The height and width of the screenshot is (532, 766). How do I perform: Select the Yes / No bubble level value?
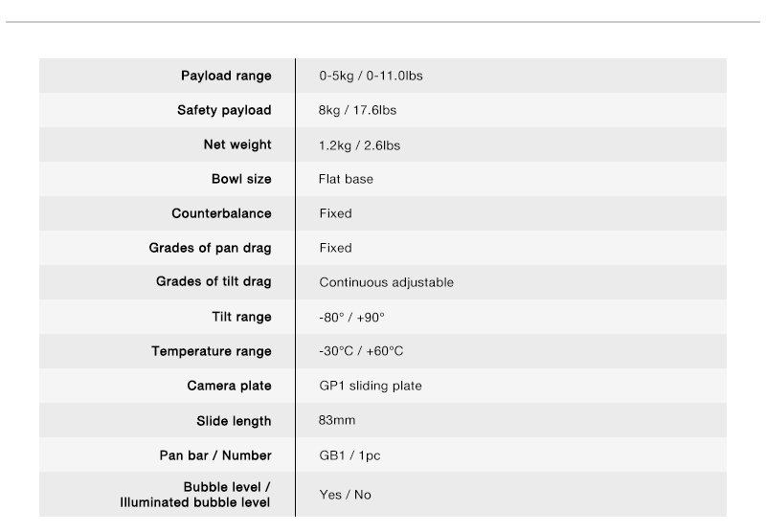coord(346,495)
